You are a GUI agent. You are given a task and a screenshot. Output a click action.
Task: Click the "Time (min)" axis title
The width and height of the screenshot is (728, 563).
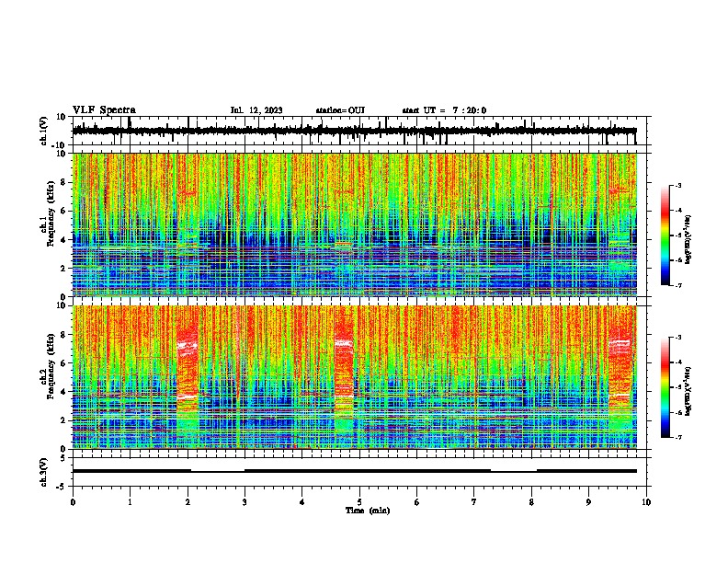coord(368,511)
